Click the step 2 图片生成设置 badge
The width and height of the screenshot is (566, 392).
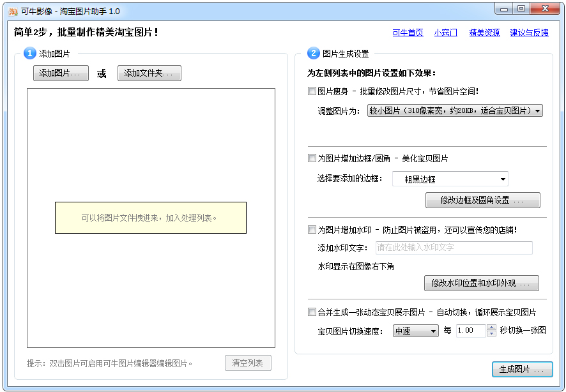coord(313,54)
